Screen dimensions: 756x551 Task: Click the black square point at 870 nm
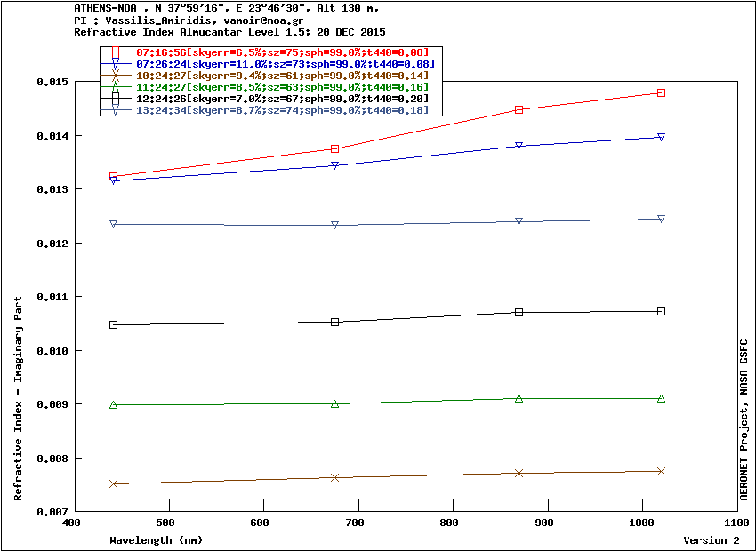[x=519, y=313]
